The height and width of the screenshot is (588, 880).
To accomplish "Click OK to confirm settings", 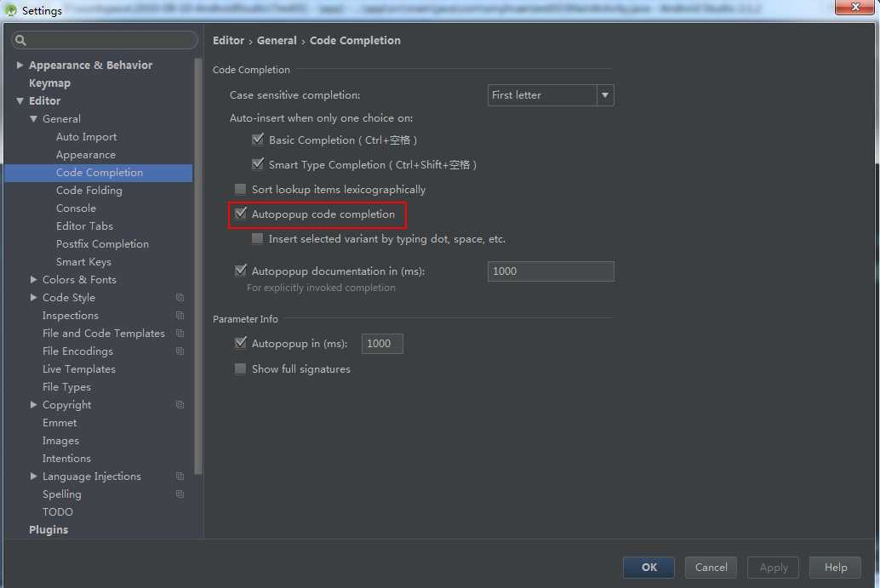I will coord(649,568).
